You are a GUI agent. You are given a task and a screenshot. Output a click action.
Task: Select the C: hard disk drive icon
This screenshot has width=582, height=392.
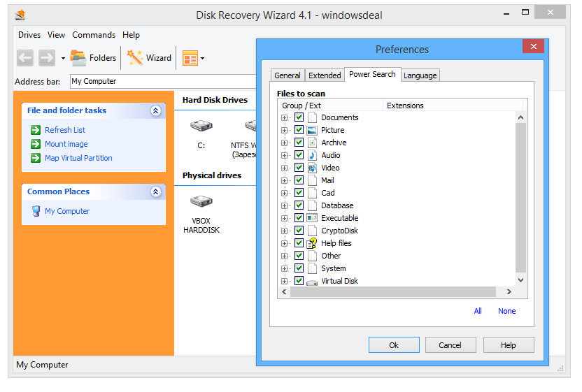click(201, 126)
